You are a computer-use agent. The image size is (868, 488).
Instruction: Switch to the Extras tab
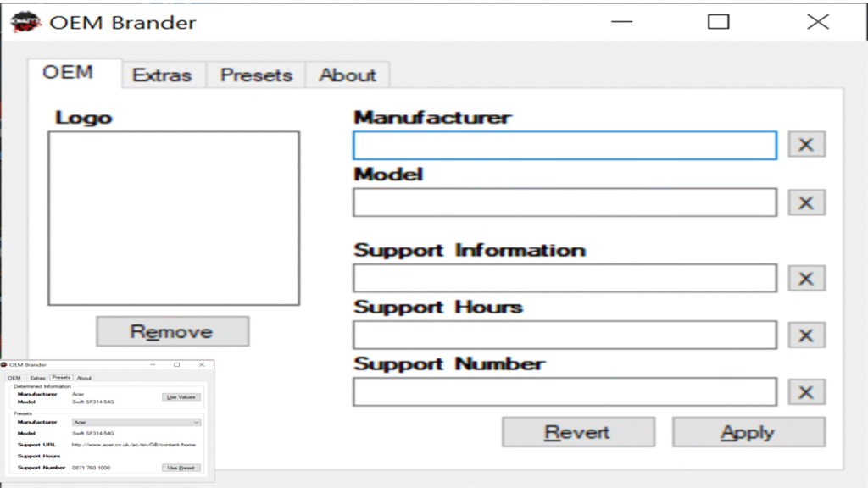[x=162, y=75]
